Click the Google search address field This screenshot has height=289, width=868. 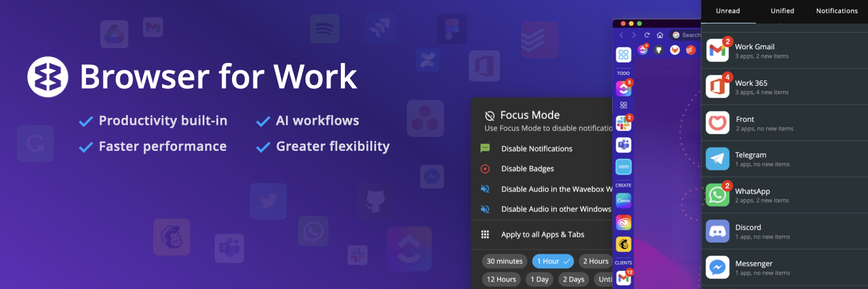(x=685, y=35)
